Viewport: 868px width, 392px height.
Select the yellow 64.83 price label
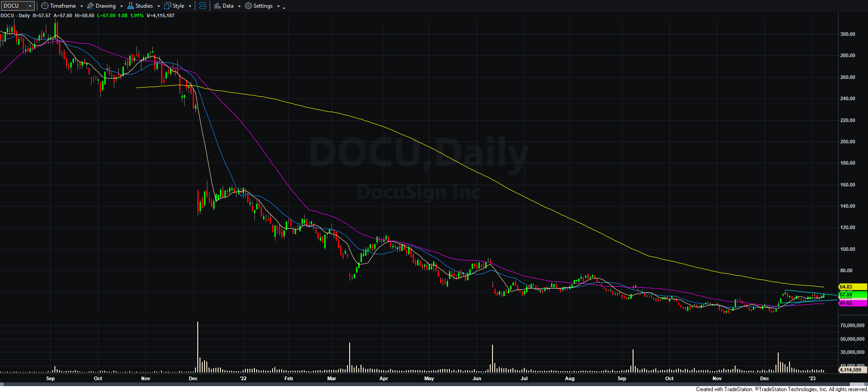853,287
